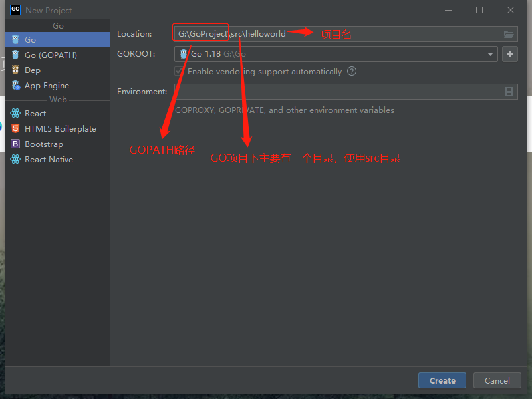532x399 pixels.
Task: Select HTML5 Boilerplate template label
Action: tap(61, 129)
